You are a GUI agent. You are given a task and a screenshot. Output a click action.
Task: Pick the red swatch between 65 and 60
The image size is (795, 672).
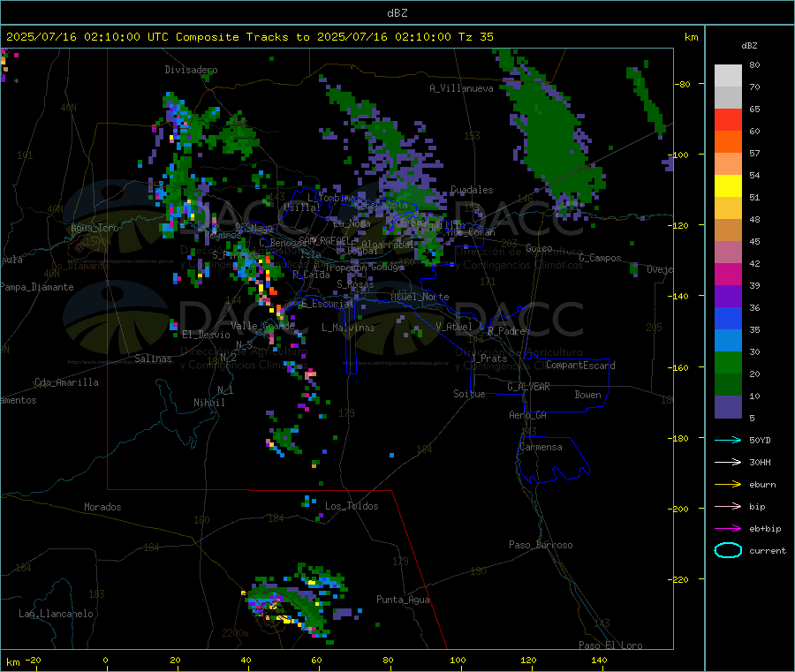(x=728, y=119)
